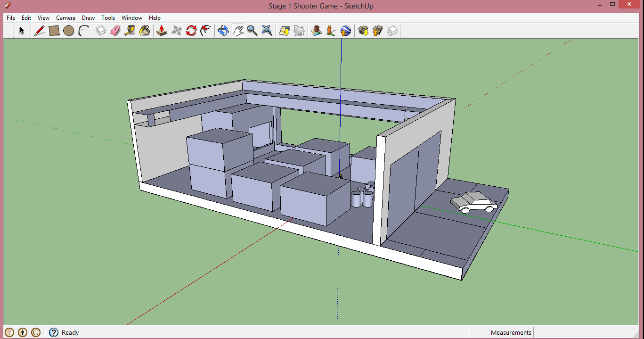Open the Tools menu
644x339 pixels.
click(x=108, y=17)
